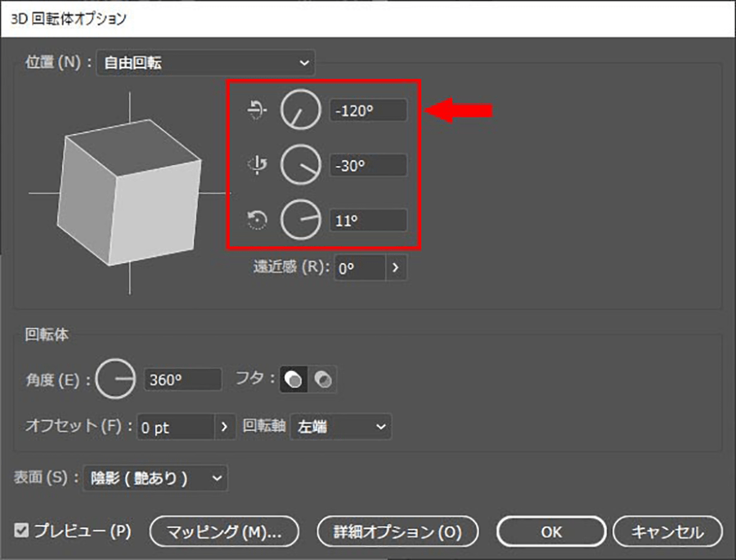Click the Y rotation field showing -30°

pyautogui.click(x=369, y=165)
